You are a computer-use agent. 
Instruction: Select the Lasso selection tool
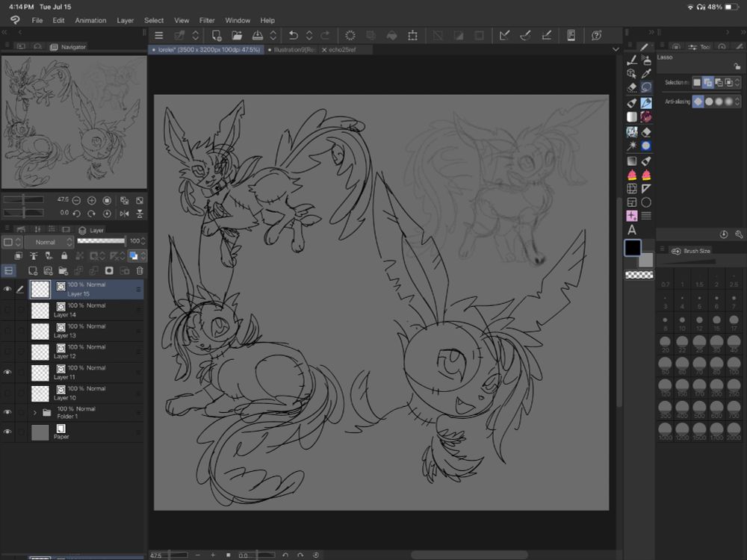pos(646,87)
